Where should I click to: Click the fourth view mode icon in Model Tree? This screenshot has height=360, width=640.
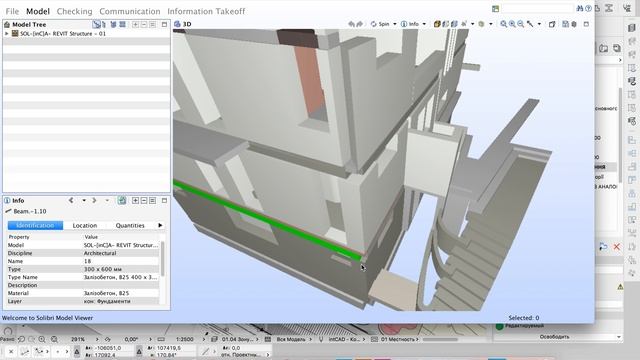[122, 24]
